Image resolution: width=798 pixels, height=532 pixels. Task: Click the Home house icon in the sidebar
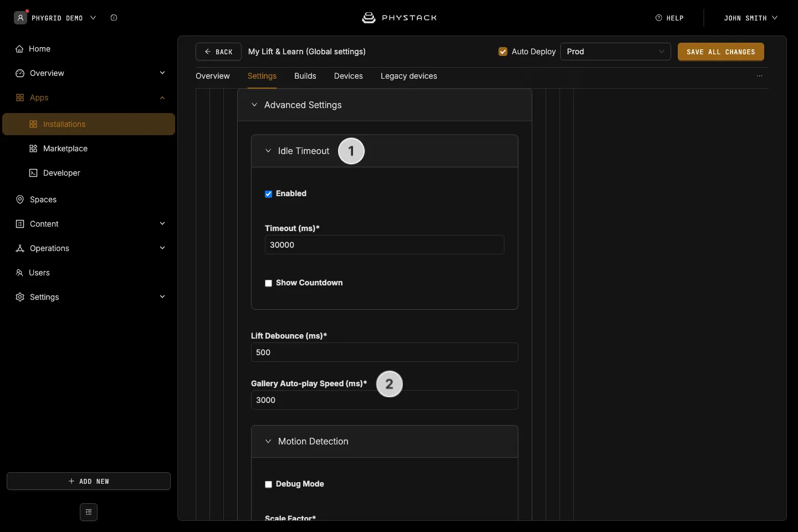point(20,49)
